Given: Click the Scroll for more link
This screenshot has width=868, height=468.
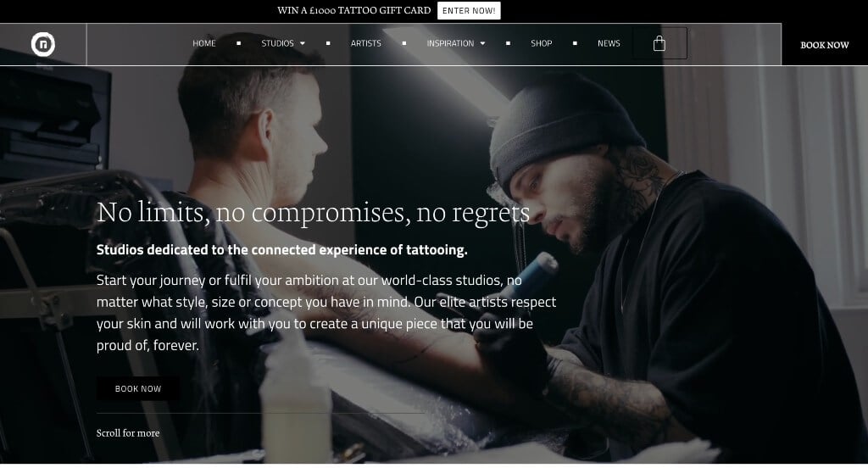Looking at the screenshot, I should tap(128, 433).
